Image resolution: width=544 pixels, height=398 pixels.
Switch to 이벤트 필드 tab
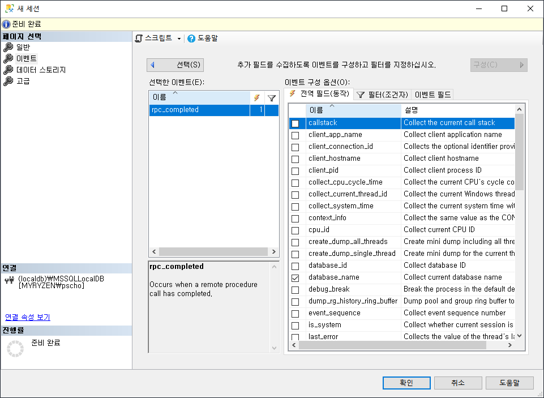pos(432,95)
